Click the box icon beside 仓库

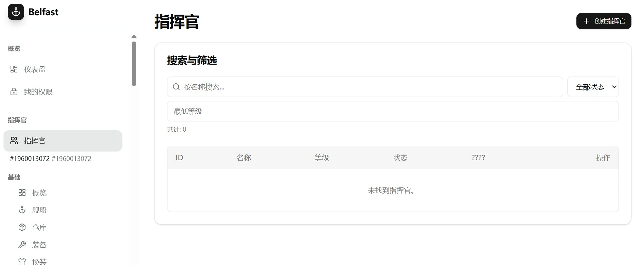22,228
